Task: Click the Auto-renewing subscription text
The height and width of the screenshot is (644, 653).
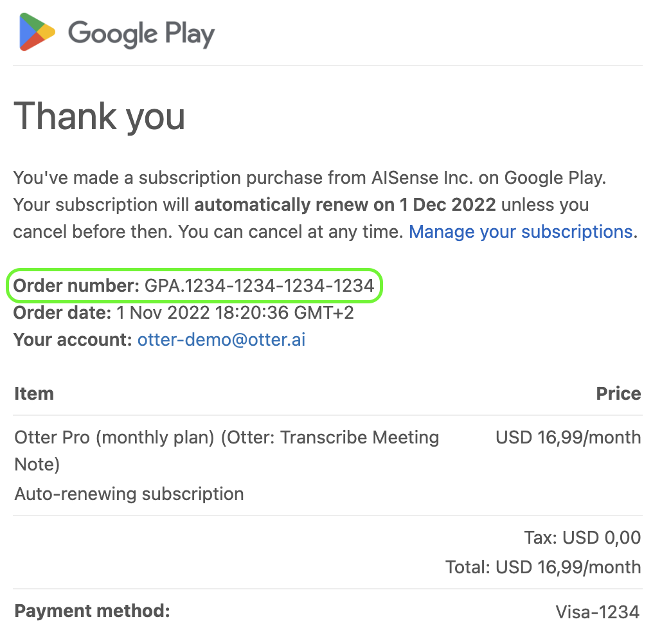Action: click(129, 494)
